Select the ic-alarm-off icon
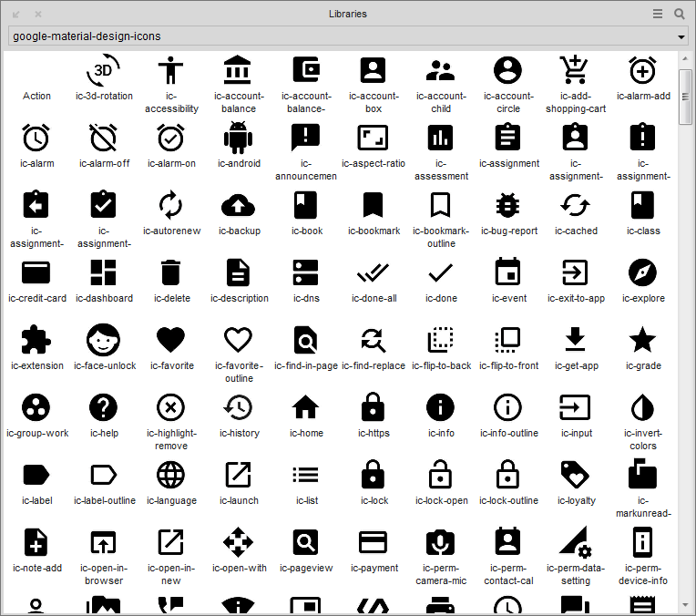 (104, 138)
